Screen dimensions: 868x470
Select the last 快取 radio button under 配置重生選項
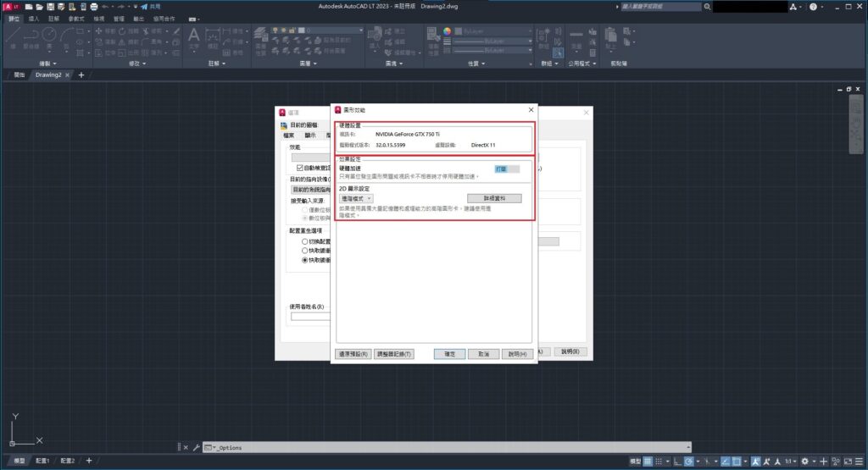[x=305, y=260]
